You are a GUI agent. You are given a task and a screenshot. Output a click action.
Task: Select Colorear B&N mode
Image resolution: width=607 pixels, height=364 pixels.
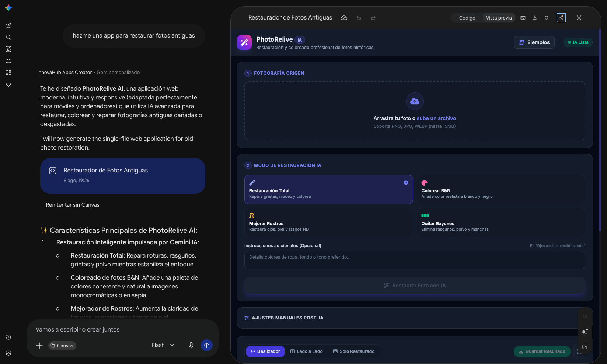[x=501, y=189]
